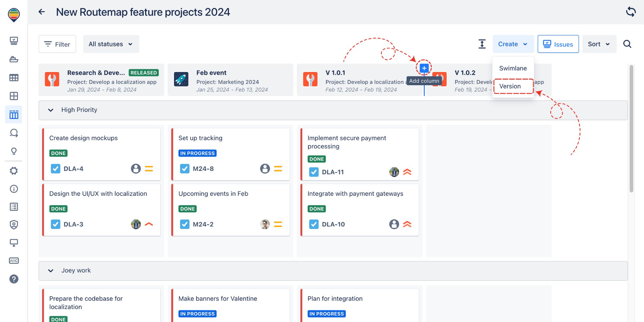644x322 pixels.
Task: Toggle the M24-8 issue checkbox
Action: point(185,169)
